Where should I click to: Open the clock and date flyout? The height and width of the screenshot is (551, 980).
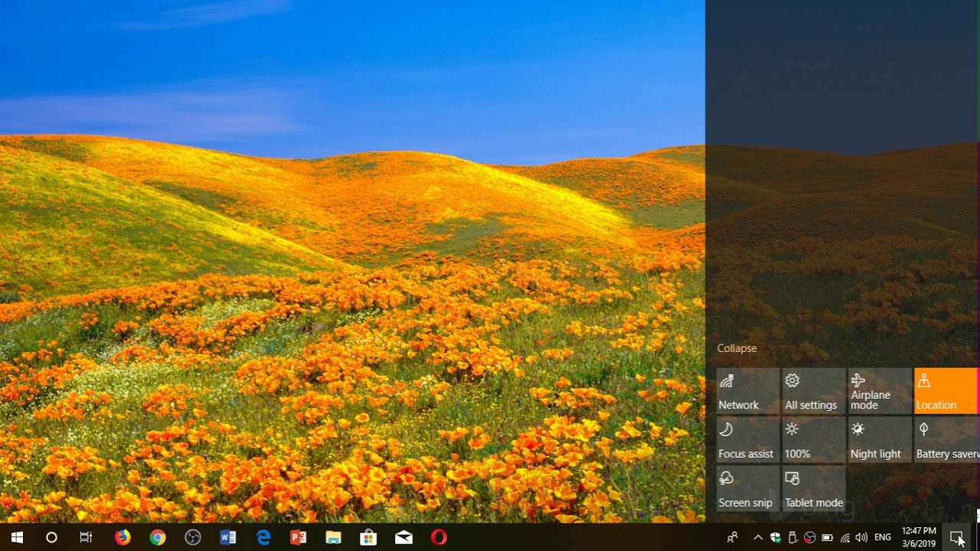click(x=918, y=537)
